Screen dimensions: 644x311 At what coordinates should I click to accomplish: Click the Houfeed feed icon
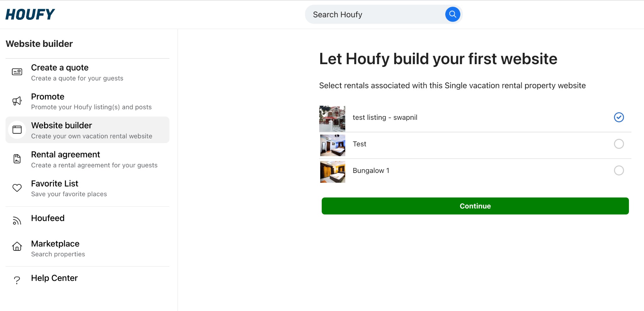coord(17,221)
